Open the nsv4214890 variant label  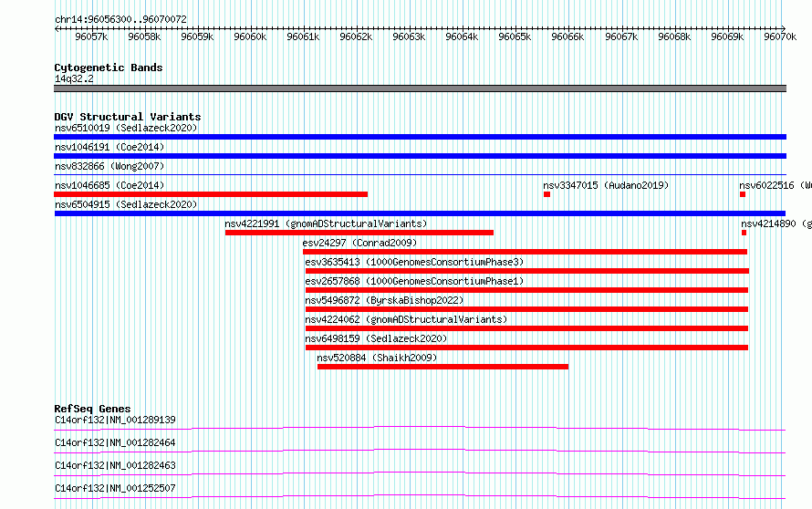click(x=776, y=223)
